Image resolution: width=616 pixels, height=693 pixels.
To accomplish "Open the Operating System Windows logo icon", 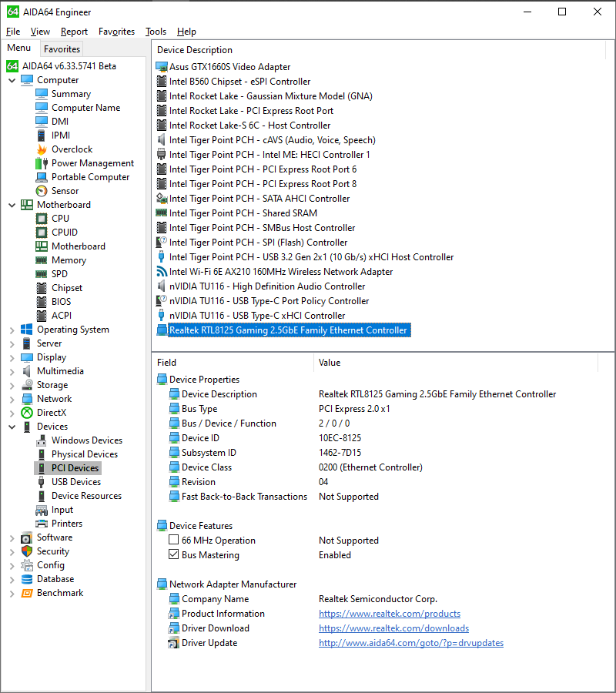I will click(x=27, y=330).
